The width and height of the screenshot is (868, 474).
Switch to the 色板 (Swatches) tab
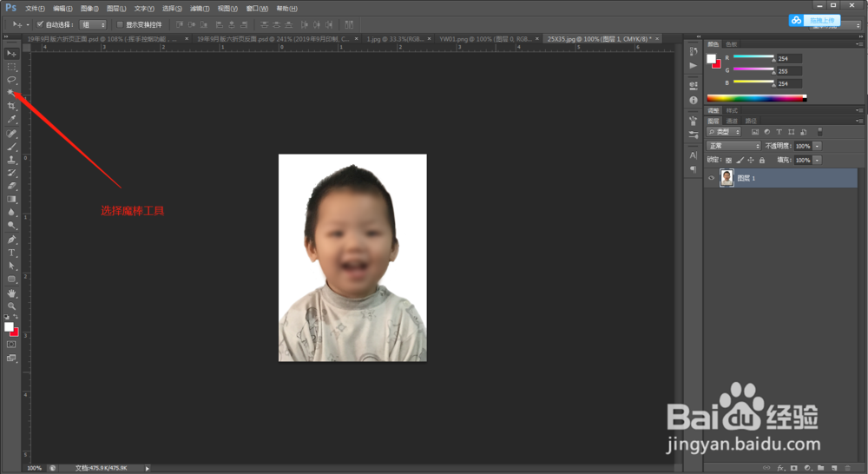(731, 43)
